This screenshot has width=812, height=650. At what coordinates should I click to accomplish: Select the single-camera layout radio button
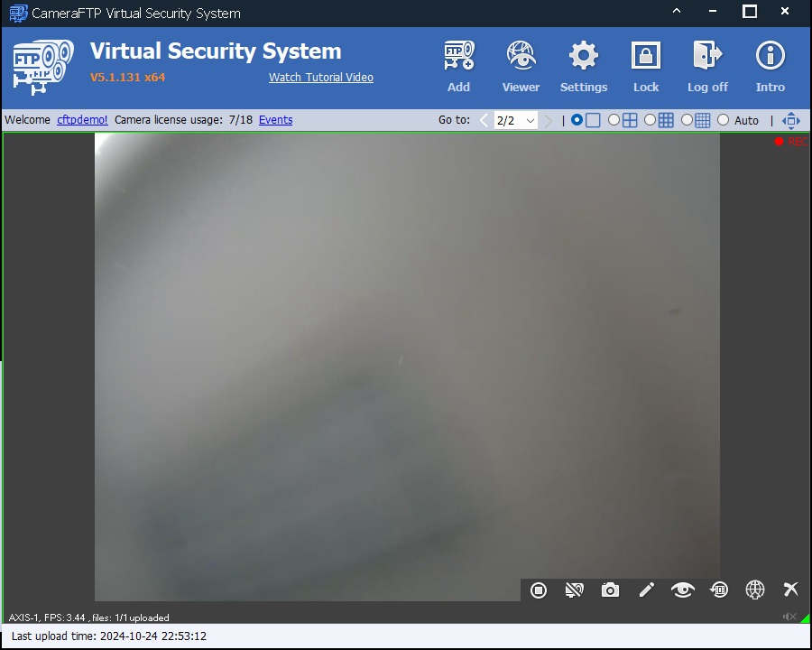(577, 120)
